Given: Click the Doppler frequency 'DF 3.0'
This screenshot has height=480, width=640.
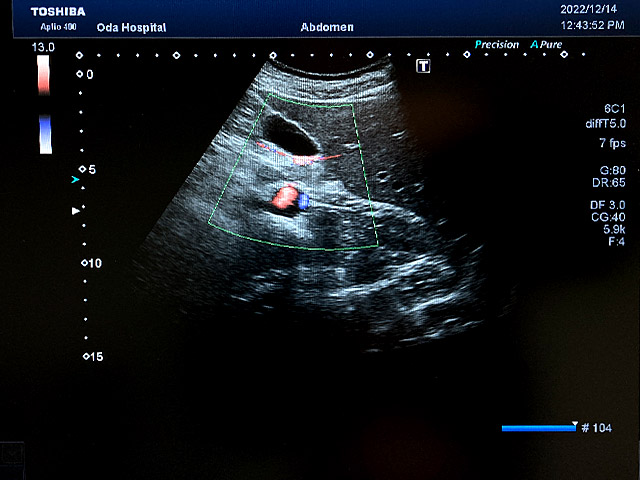Looking at the screenshot, I should pyautogui.click(x=607, y=205).
